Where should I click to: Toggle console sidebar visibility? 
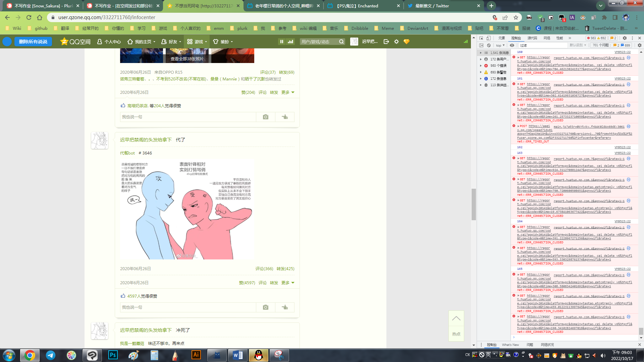pyautogui.click(x=481, y=45)
